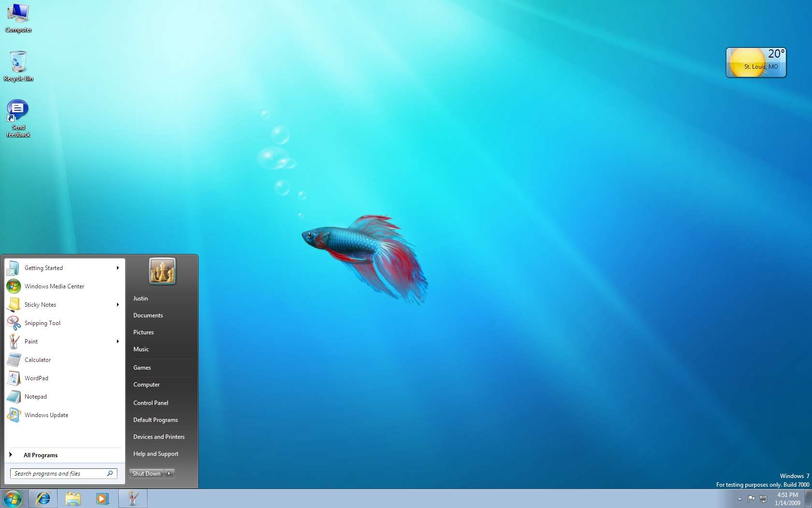Open Pictures from the Start menu
The width and height of the screenshot is (812, 508).
(144, 332)
